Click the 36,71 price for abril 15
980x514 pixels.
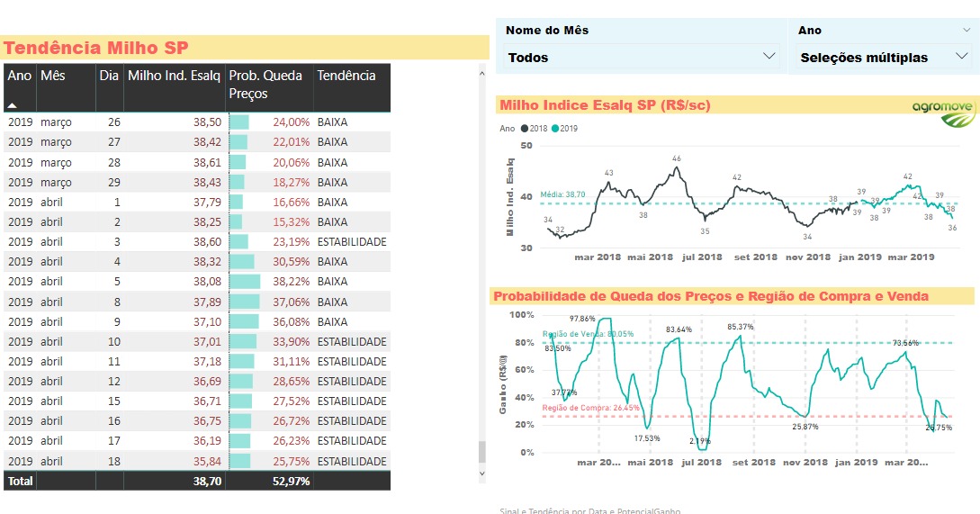point(207,401)
